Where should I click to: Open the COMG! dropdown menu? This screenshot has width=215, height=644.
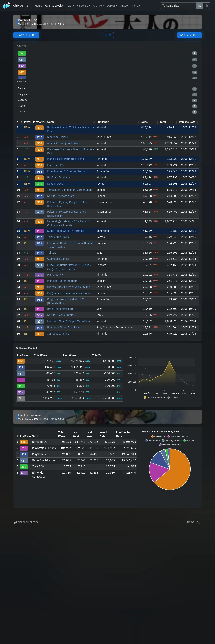pyautogui.click(x=112, y=6)
